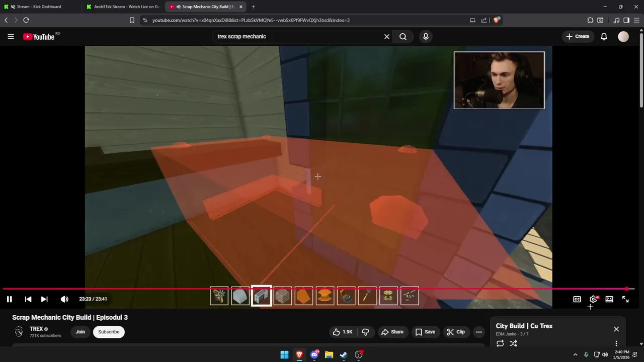
Task: Open the Create menu
Action: point(578,37)
